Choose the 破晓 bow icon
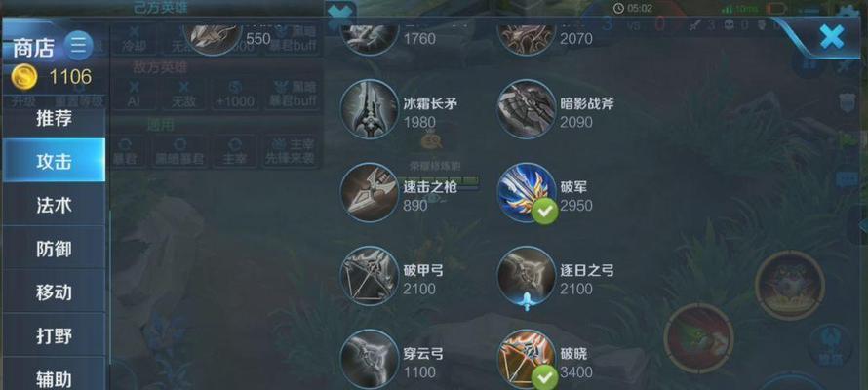The height and width of the screenshot is (390, 868). pos(527,360)
